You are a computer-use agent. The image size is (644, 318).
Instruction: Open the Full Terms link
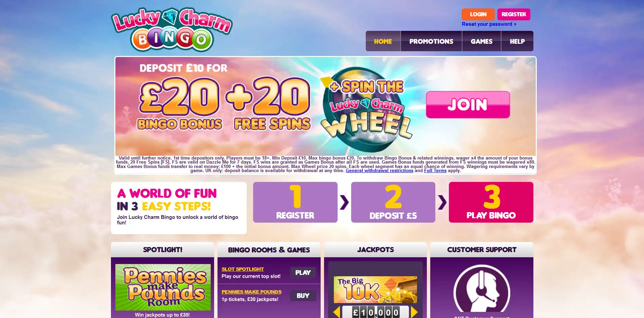(435, 171)
